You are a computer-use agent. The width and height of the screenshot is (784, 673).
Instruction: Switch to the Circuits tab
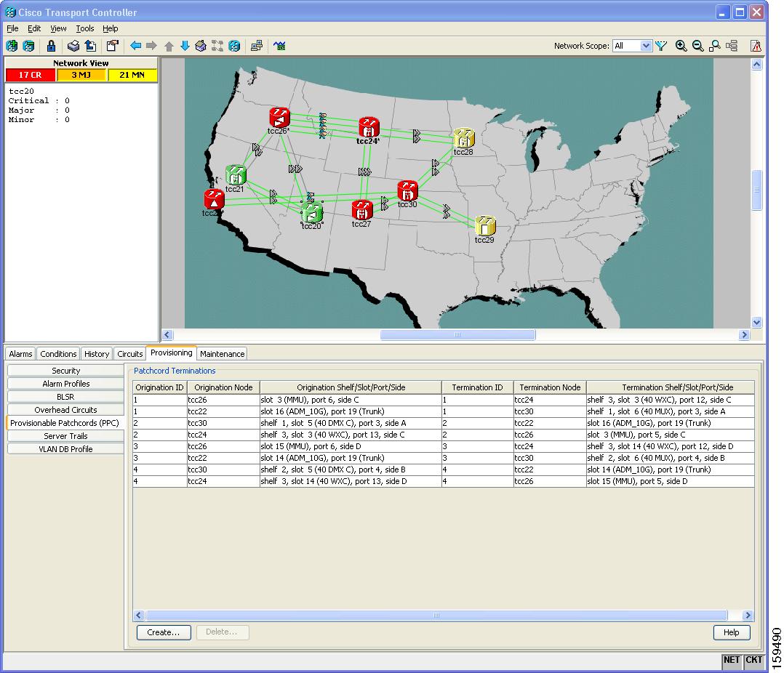pyautogui.click(x=130, y=354)
